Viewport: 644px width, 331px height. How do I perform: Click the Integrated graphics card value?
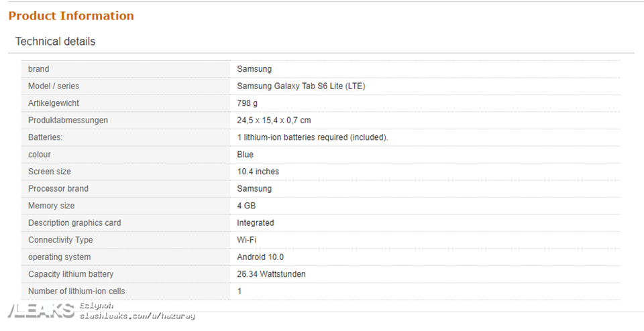pos(256,223)
